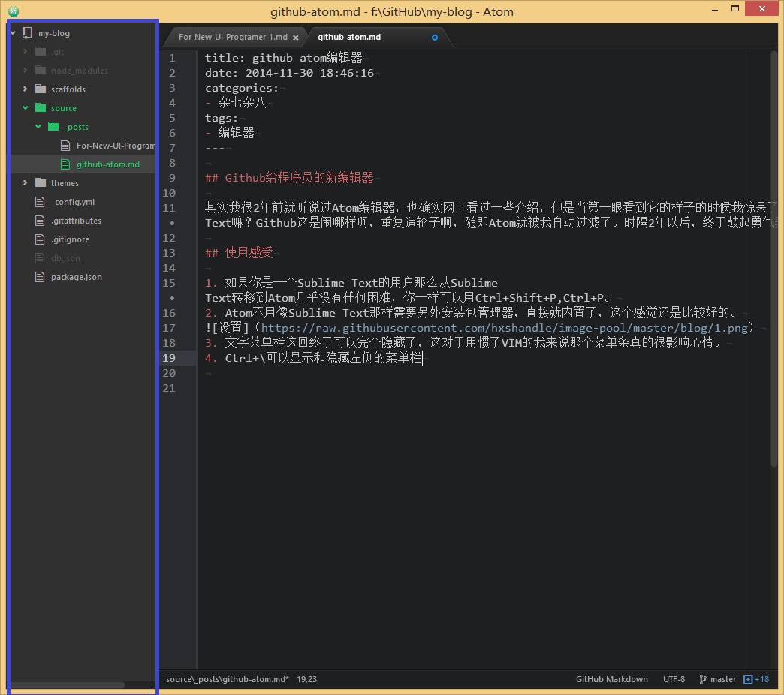Screen dimensions: 784x695
Task: Collapse the source folder arrow
Action: tap(25, 108)
